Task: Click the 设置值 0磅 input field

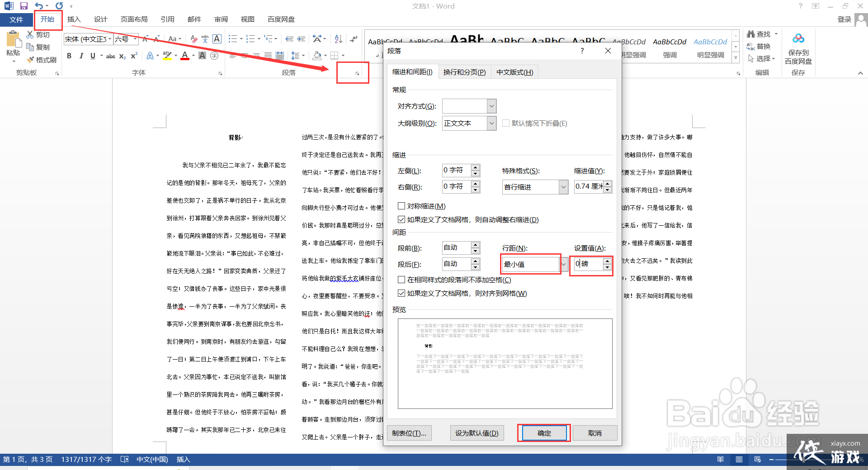Action: (588, 264)
